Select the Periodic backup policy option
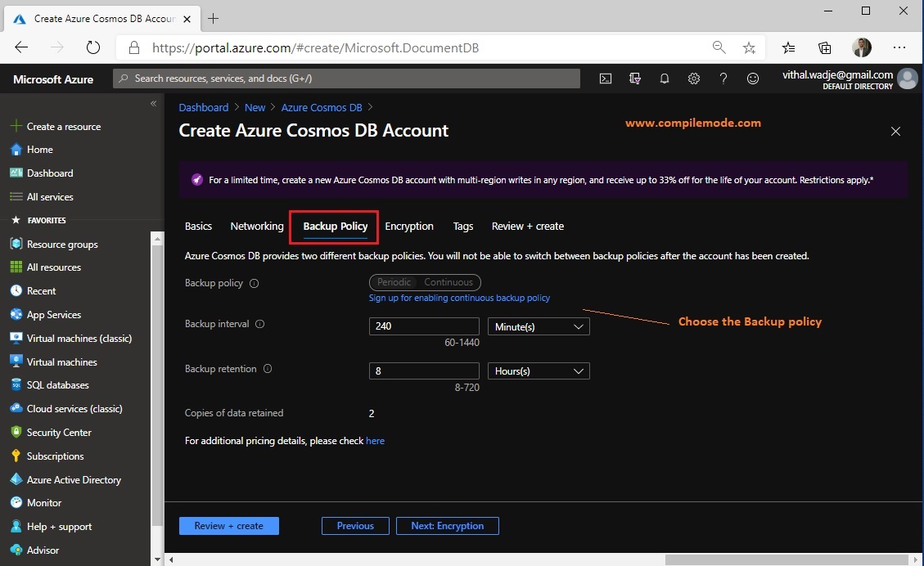The image size is (924, 566). 394,282
